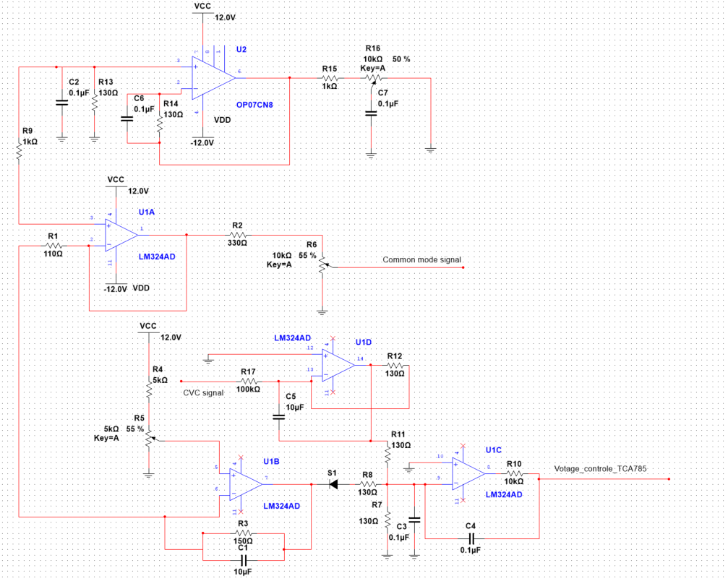Select resistor R3 150Ω symbol
This screenshot has height=581, width=728.
tap(243, 533)
